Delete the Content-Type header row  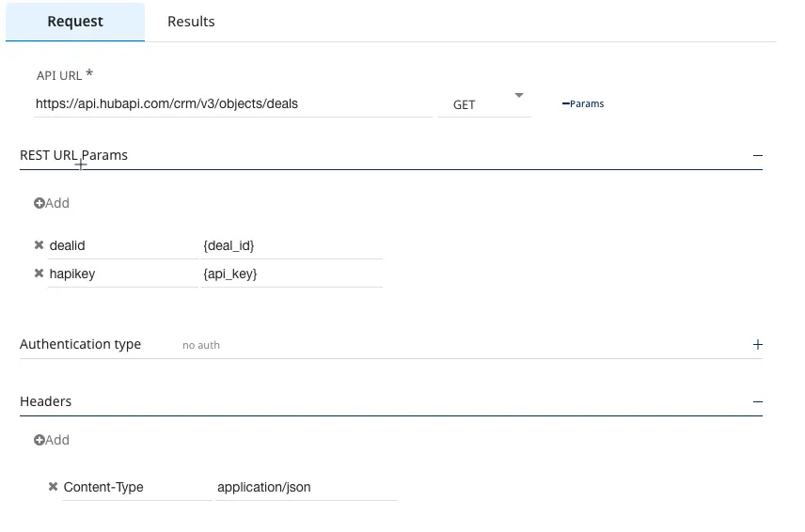pyautogui.click(x=54, y=487)
